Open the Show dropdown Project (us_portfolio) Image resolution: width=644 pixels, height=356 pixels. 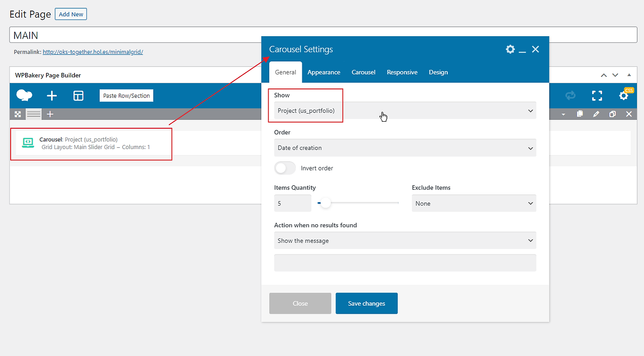pos(405,111)
